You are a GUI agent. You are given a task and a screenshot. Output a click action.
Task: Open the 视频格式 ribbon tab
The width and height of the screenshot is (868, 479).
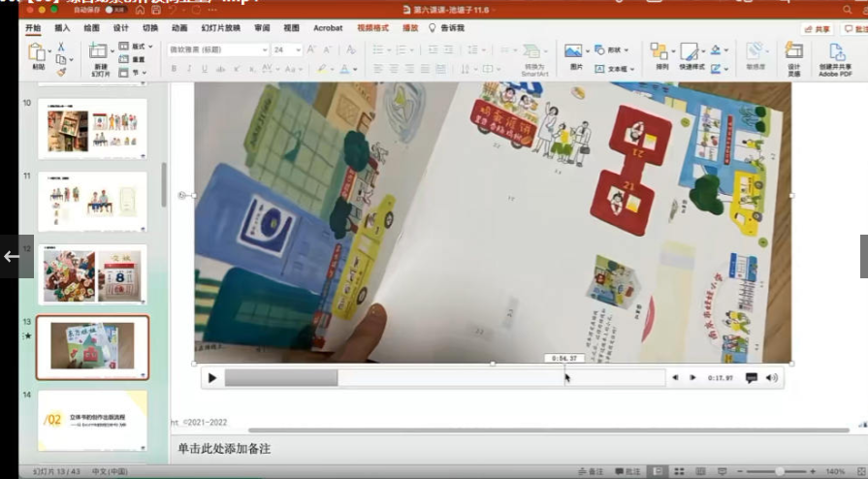click(370, 28)
